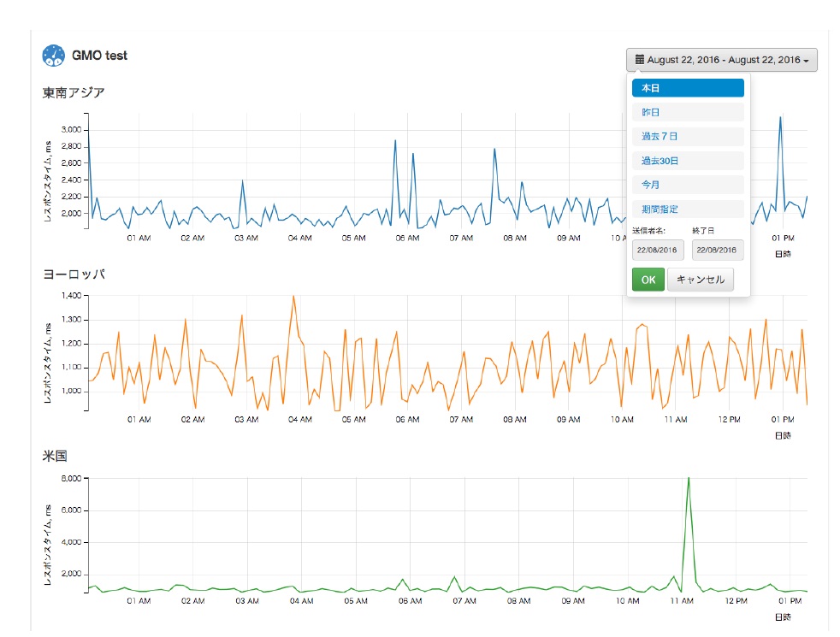Confirm with the green OK button
This screenshot has width=840, height=637.
coord(648,280)
